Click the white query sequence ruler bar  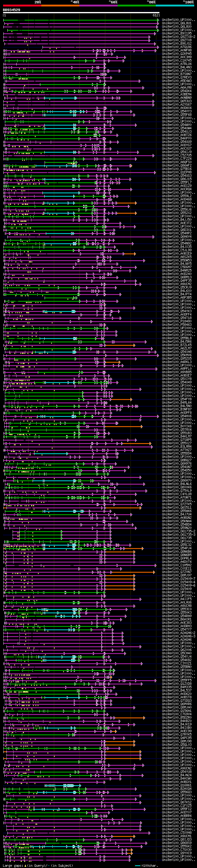point(81,13)
